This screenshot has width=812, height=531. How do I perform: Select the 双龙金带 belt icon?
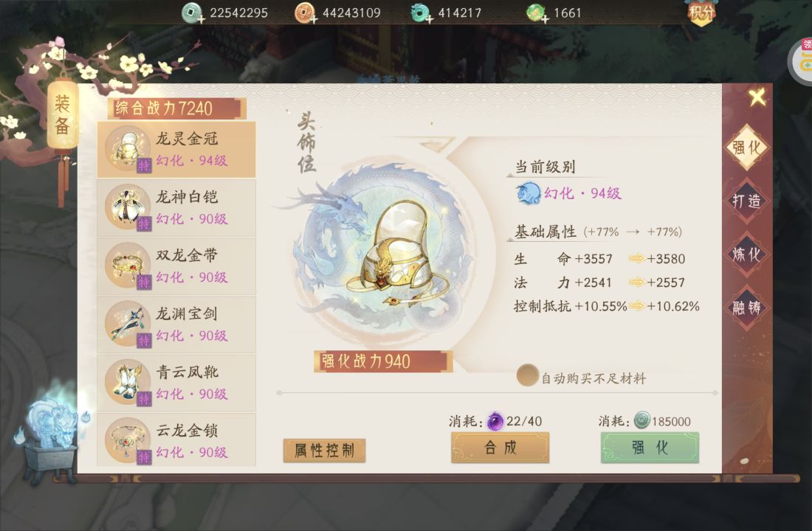(128, 265)
